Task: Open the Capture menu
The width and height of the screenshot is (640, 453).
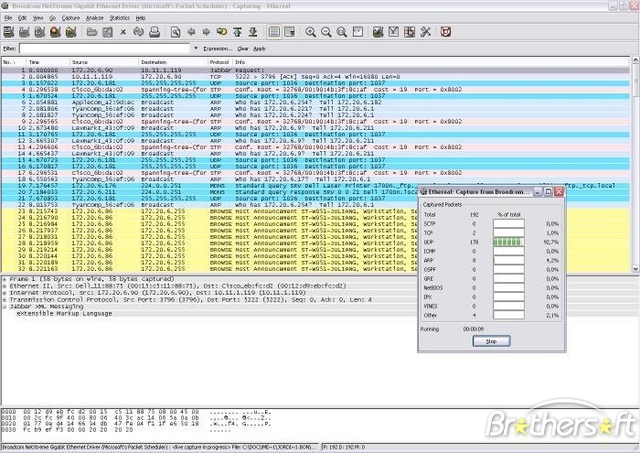Action: coord(71,18)
